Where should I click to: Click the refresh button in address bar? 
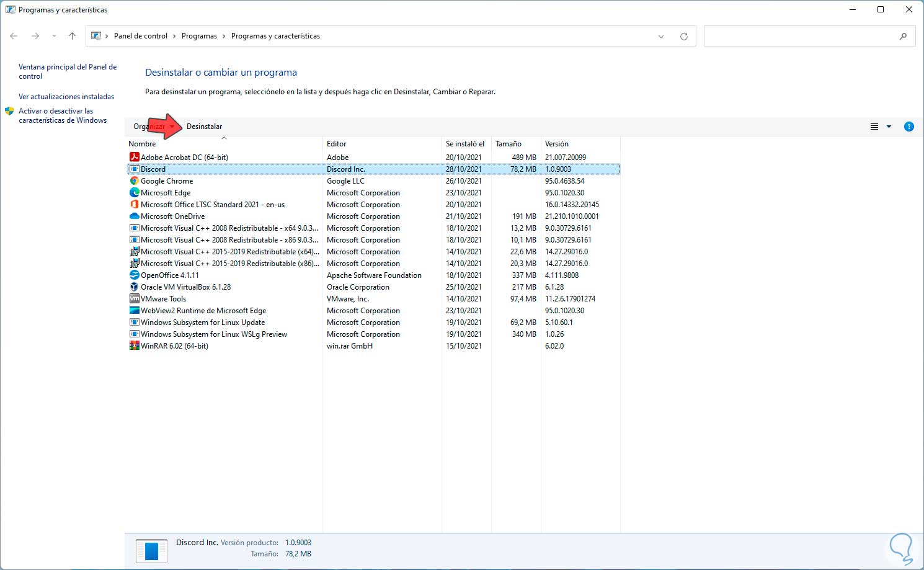coord(683,37)
